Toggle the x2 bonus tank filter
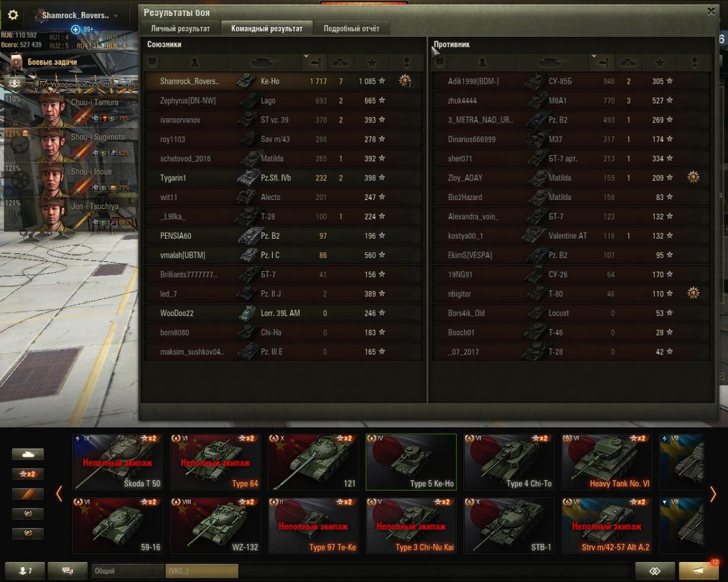The width and height of the screenshot is (728, 582). [x=28, y=474]
